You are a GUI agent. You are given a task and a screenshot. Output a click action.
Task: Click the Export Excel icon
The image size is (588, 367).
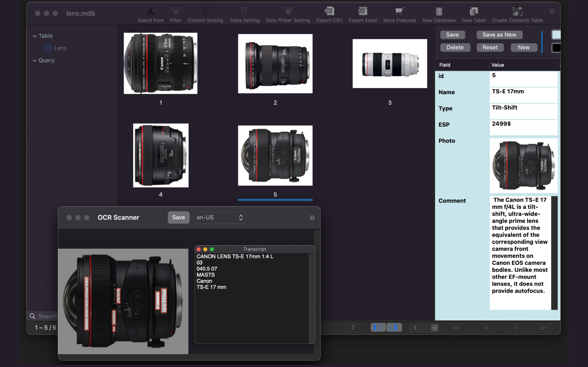(362, 11)
